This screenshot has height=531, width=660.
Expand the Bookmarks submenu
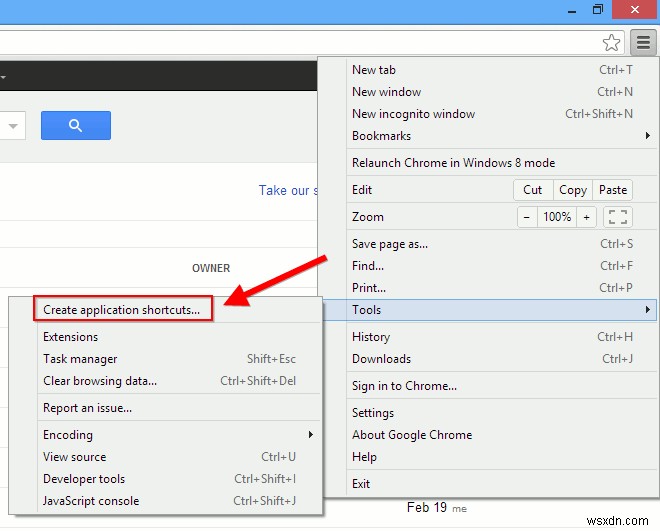pos(501,136)
